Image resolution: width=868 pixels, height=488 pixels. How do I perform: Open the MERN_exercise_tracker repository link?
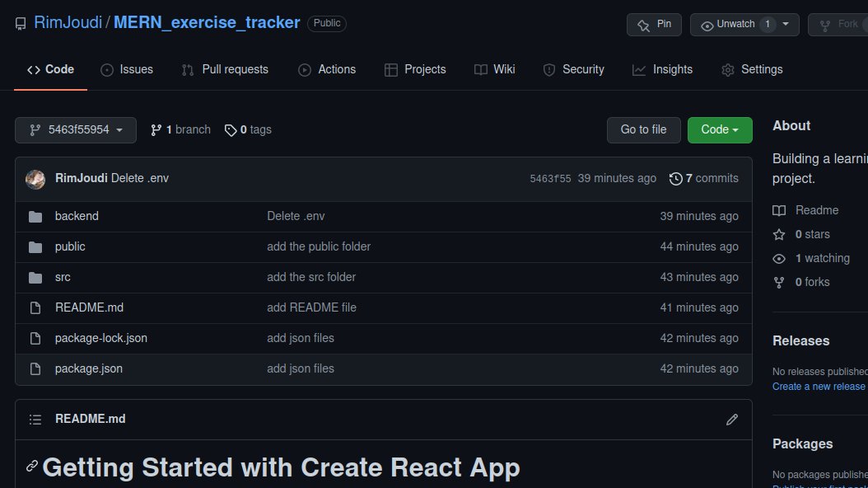(x=207, y=23)
